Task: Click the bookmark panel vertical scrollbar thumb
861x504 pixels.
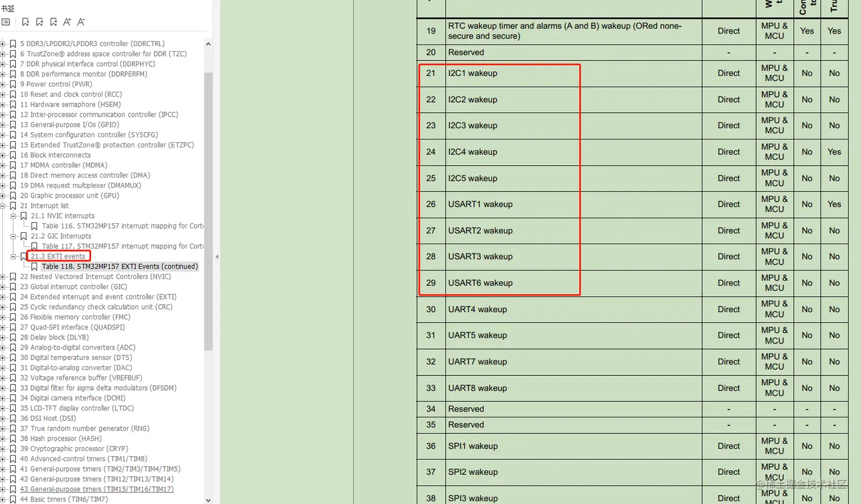Action: [208, 211]
